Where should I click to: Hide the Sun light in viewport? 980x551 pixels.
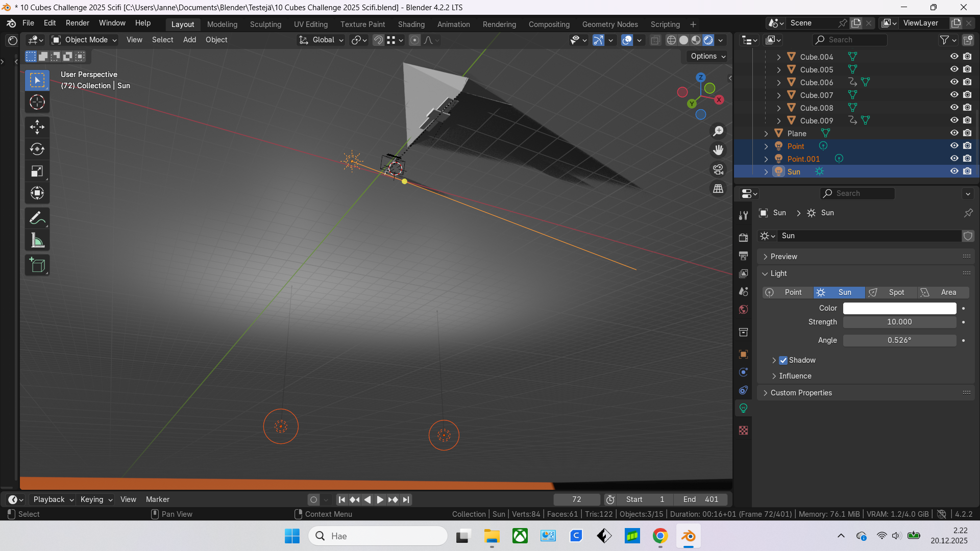click(x=954, y=171)
